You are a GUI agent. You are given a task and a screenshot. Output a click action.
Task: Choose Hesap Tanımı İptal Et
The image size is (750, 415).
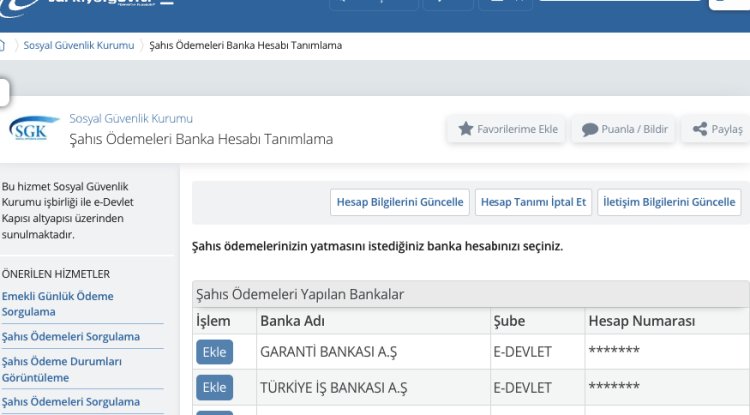pos(533,202)
